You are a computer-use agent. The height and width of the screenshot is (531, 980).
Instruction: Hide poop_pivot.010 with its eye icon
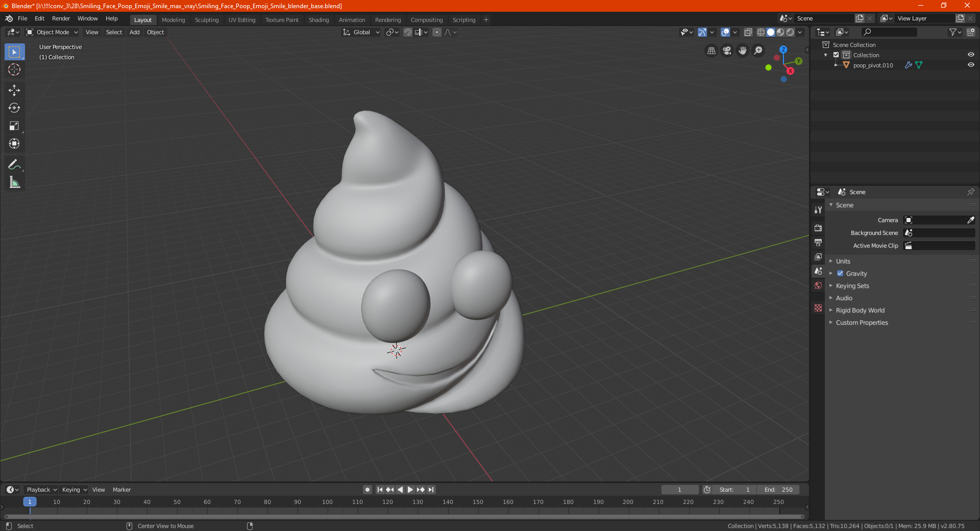[970, 65]
